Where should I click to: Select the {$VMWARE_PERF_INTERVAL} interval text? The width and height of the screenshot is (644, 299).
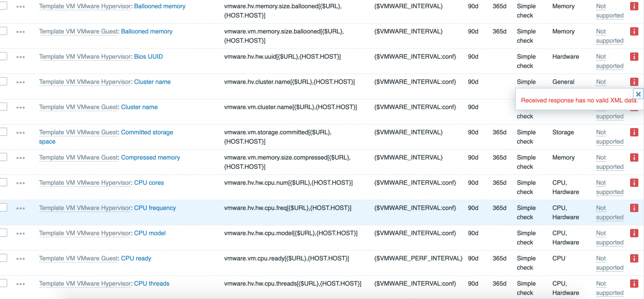(418, 258)
